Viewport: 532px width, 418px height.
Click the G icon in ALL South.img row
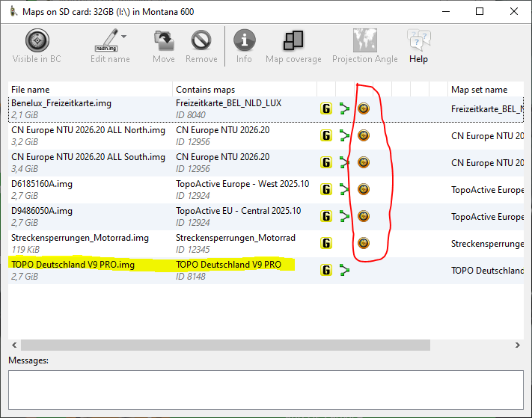326,162
